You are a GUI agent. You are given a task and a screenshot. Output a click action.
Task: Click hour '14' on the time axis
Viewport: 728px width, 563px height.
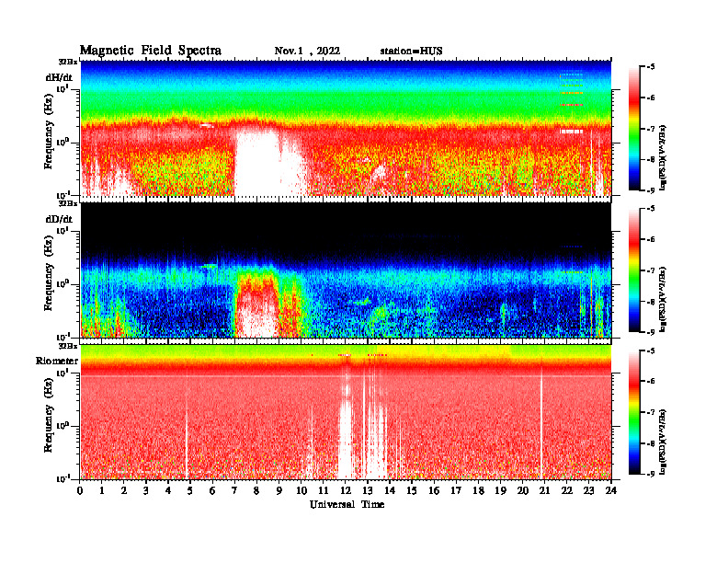pos(390,490)
